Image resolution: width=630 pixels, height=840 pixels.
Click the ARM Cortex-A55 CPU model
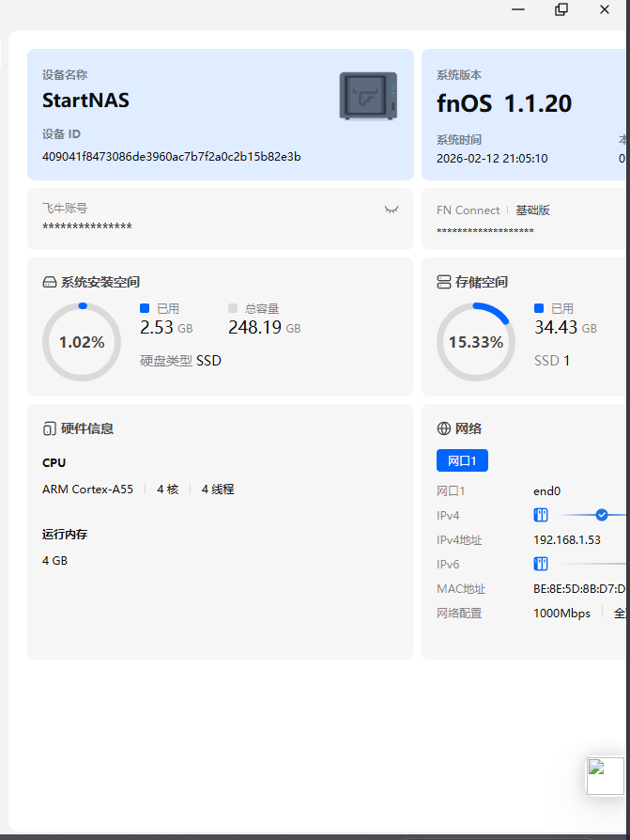(87, 490)
